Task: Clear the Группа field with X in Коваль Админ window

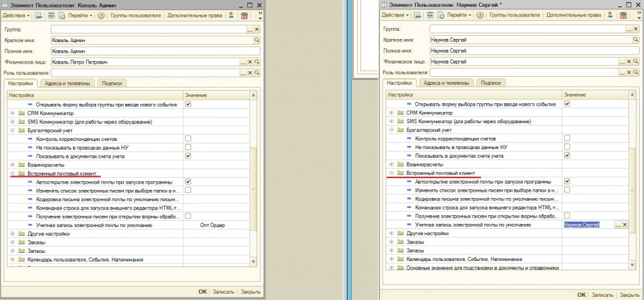Action: [257, 30]
